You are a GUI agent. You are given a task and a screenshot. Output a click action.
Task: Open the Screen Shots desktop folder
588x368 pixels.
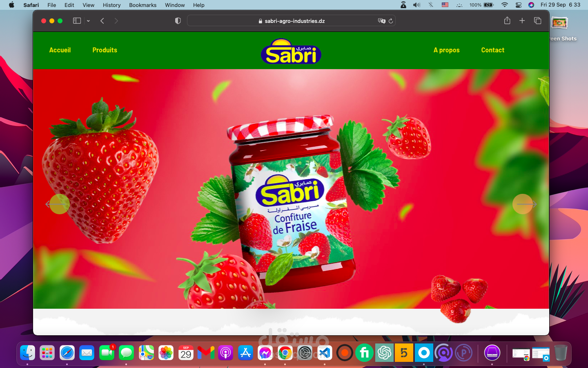click(560, 23)
